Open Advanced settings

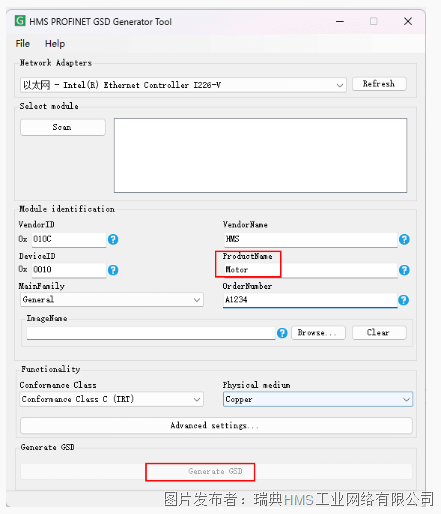[216, 426]
